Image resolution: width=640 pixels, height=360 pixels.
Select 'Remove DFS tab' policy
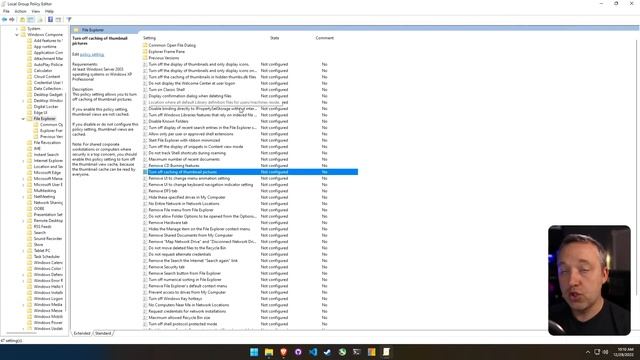163,191
